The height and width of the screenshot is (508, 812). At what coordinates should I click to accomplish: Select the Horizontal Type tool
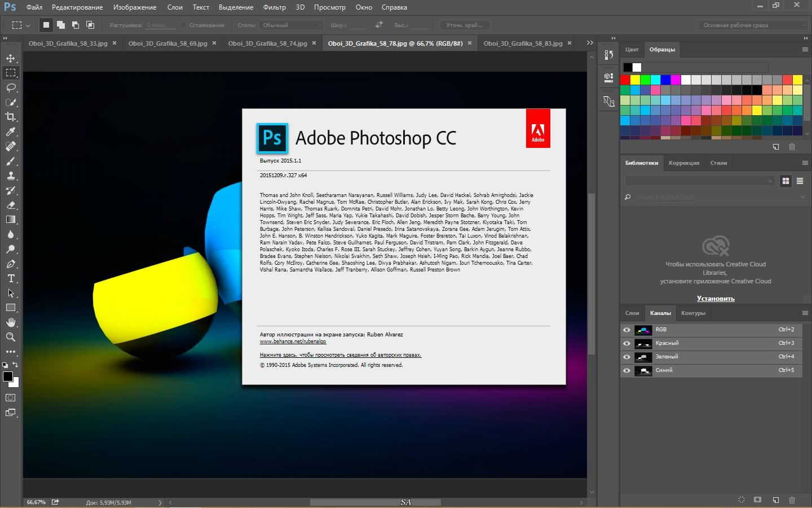(11, 278)
